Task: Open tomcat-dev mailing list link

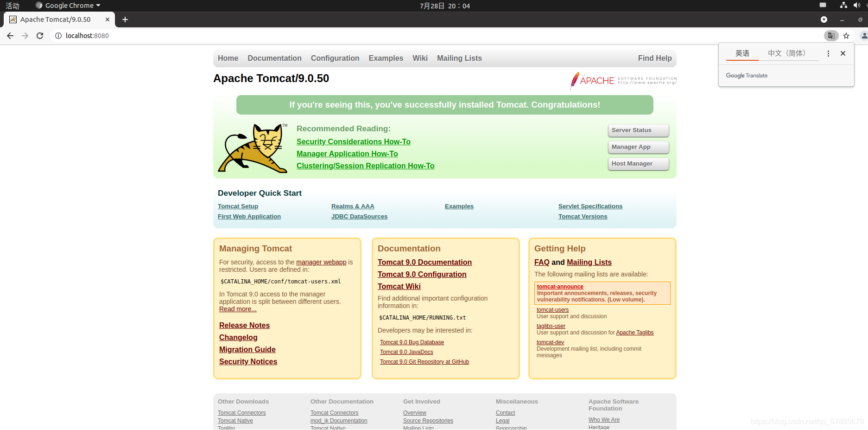Action: (550, 342)
